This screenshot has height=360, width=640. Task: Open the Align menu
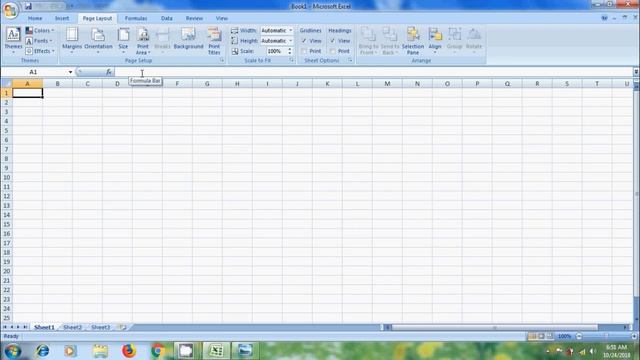[x=435, y=41]
